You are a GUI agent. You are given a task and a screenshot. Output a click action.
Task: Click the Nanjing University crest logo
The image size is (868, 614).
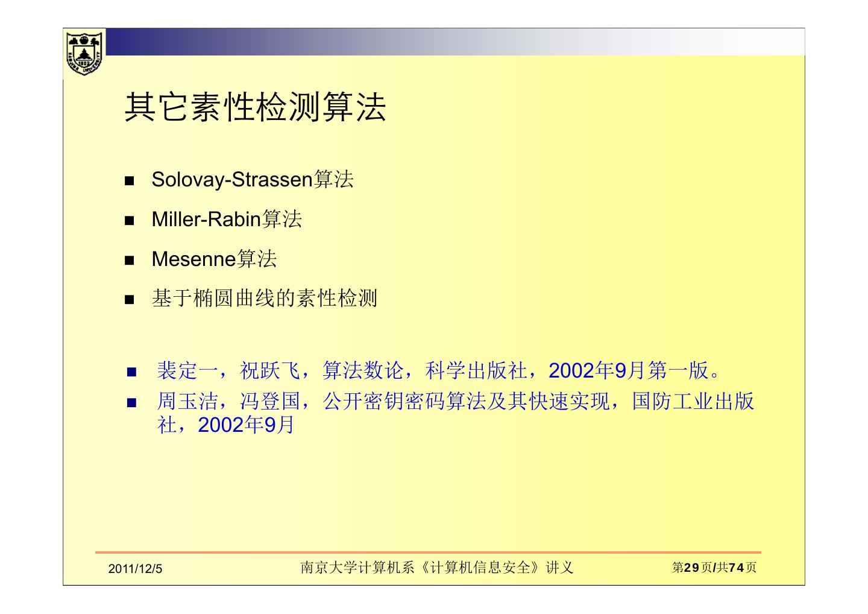84,53
